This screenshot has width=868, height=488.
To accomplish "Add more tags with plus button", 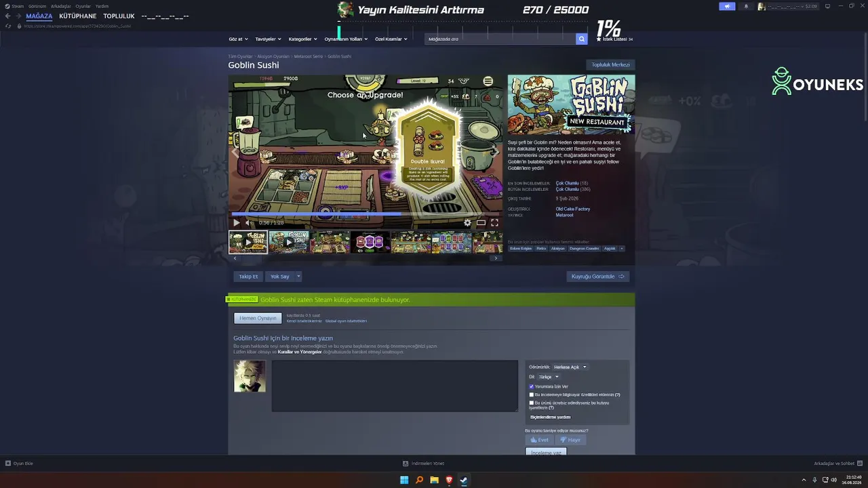I will 621,249.
